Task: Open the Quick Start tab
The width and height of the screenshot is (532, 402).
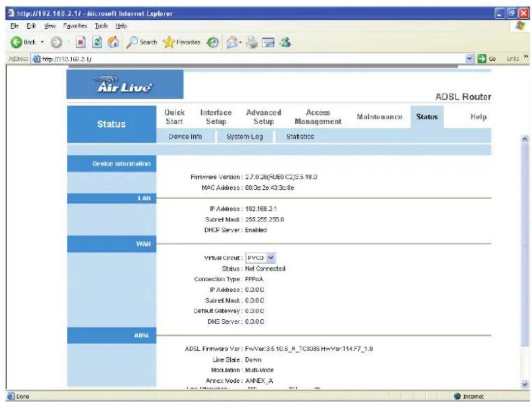Action: 175,117
